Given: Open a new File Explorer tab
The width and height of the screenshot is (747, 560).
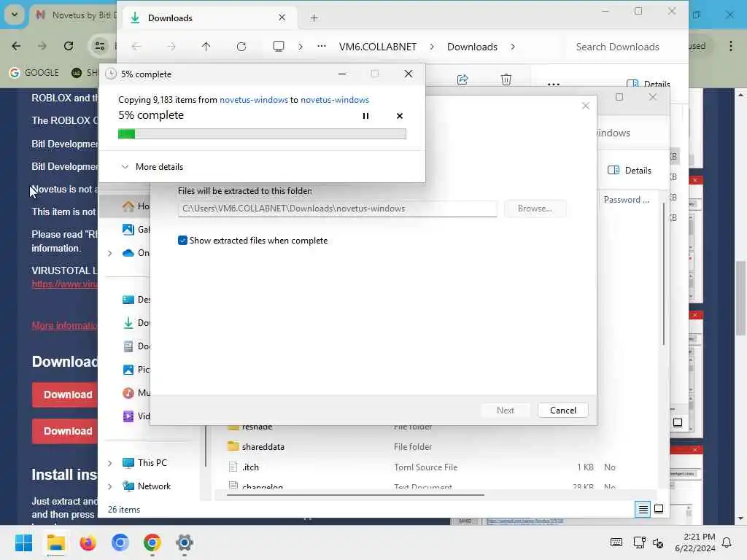Looking at the screenshot, I should pyautogui.click(x=314, y=18).
